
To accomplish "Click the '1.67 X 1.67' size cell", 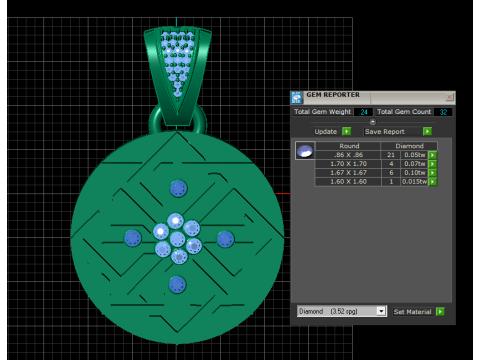I will click(x=348, y=173).
